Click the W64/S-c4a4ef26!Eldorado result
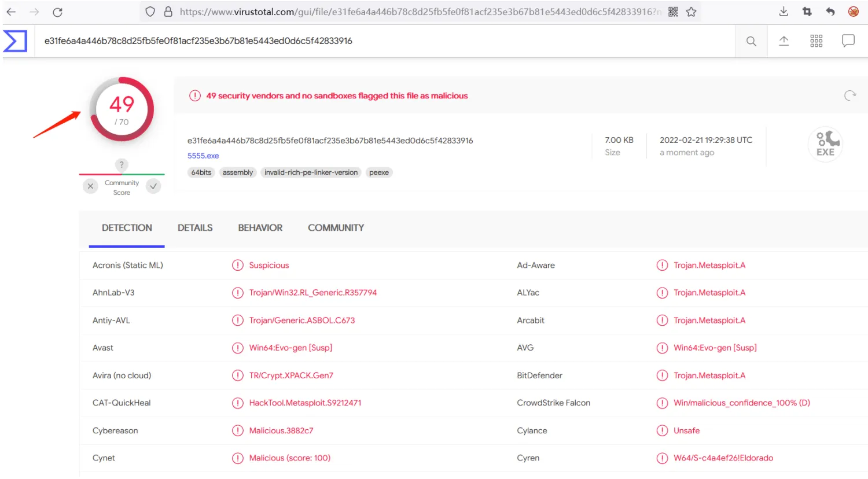The image size is (868, 479). tap(723, 458)
